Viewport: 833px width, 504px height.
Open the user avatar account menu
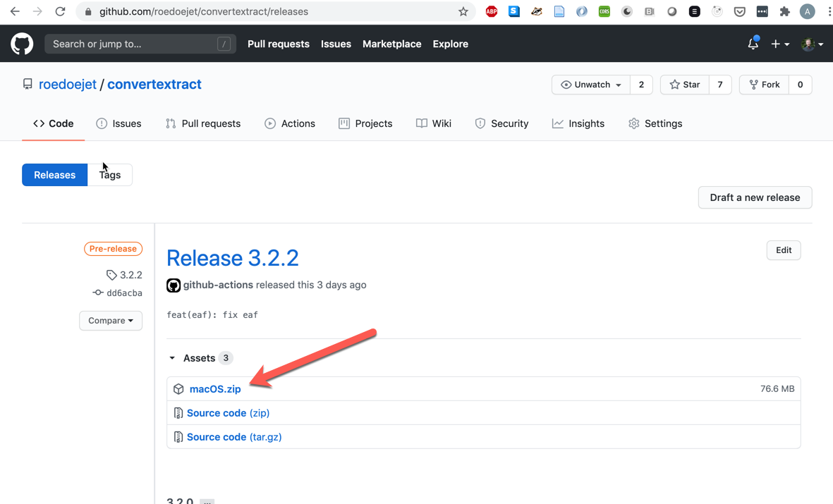click(813, 44)
